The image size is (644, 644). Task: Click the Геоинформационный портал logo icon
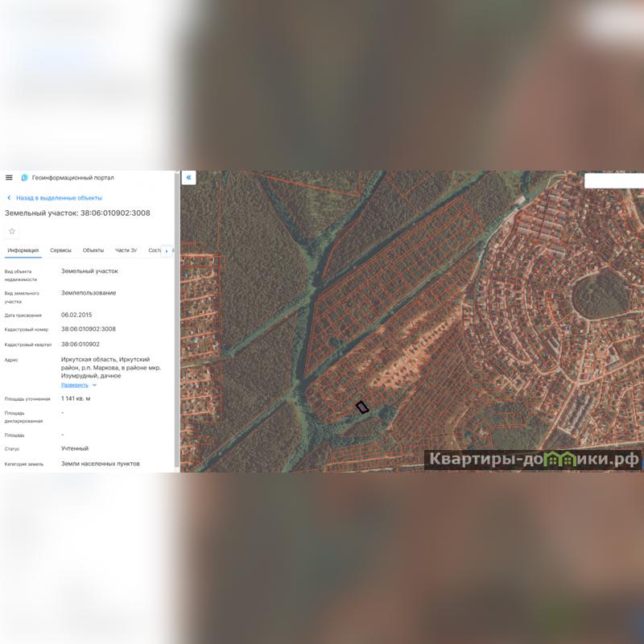coord(25,178)
